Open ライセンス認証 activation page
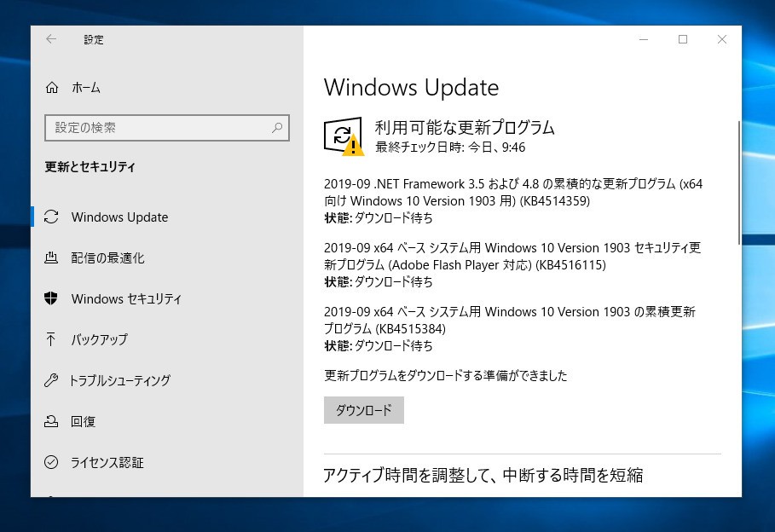775x532 pixels. point(167,462)
